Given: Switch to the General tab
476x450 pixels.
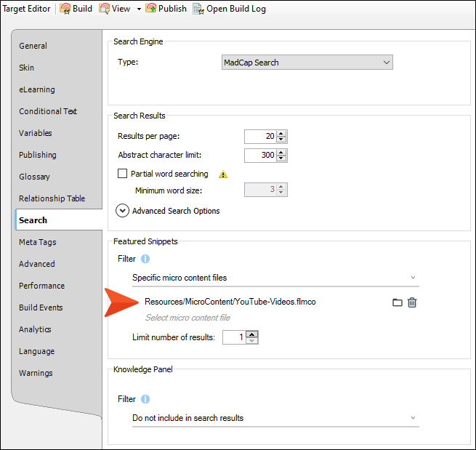Looking at the screenshot, I should click(x=33, y=46).
